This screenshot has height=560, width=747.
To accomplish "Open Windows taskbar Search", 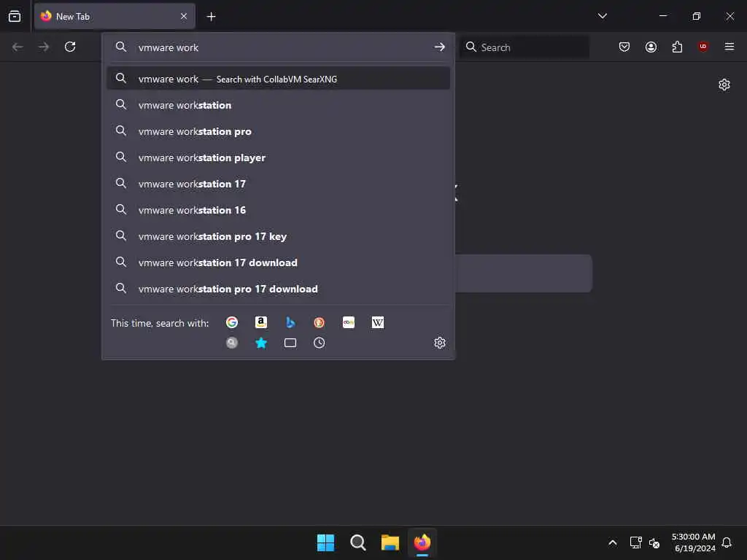I will (357, 542).
